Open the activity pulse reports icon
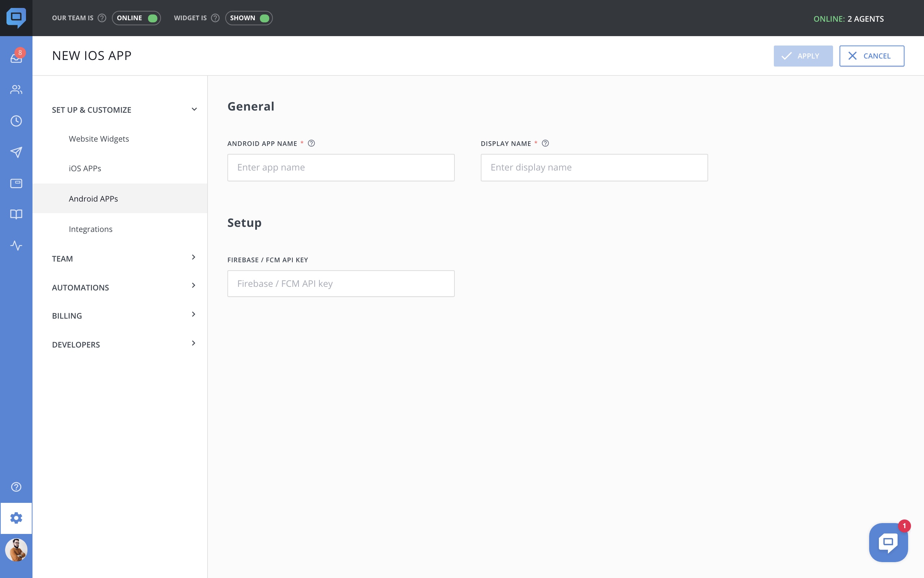Image resolution: width=924 pixels, height=578 pixels. click(x=16, y=245)
